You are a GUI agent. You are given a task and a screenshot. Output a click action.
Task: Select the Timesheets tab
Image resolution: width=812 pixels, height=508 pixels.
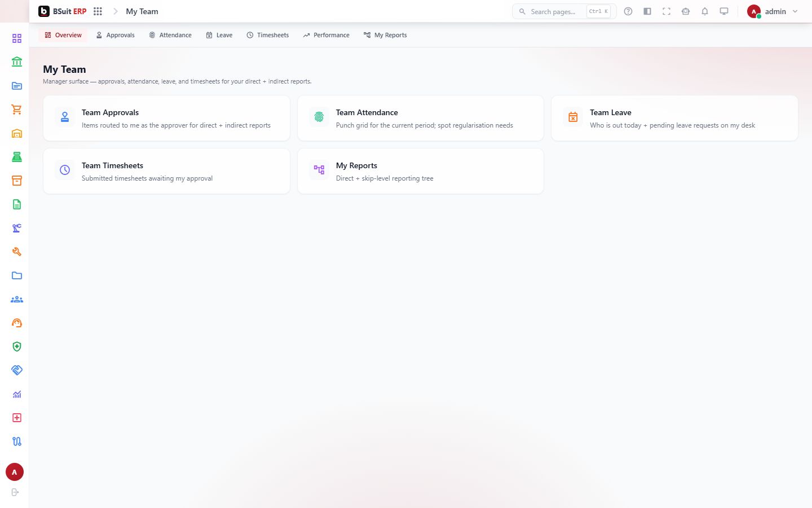point(268,35)
